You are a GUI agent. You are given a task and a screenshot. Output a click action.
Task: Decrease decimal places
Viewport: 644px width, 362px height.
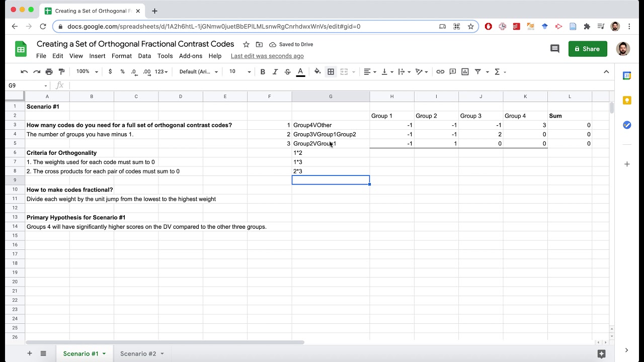tap(134, 72)
